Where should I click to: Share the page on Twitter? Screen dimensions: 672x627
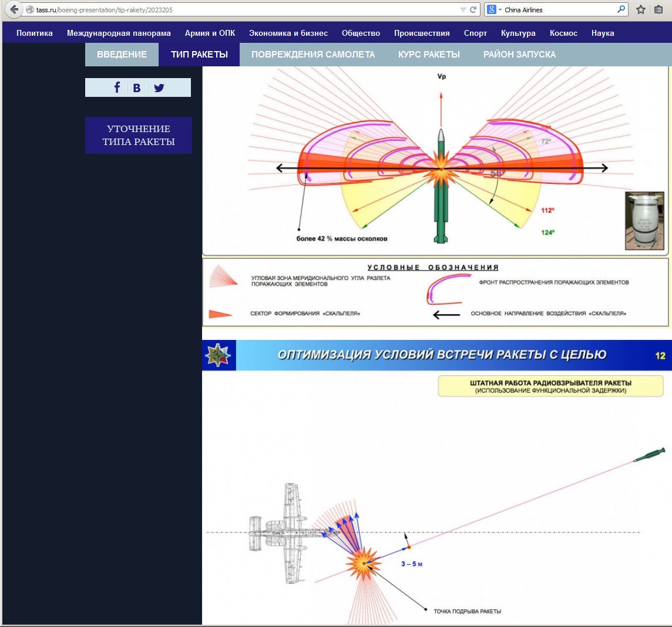click(159, 87)
